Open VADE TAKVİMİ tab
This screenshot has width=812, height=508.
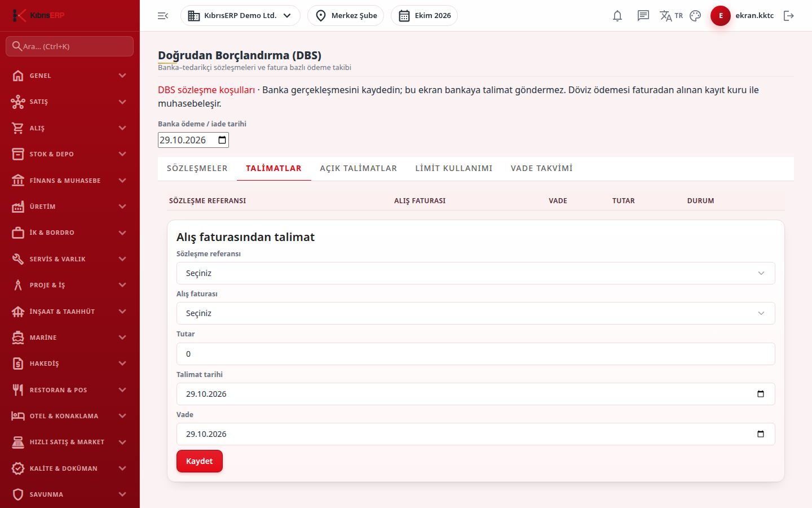pos(542,168)
